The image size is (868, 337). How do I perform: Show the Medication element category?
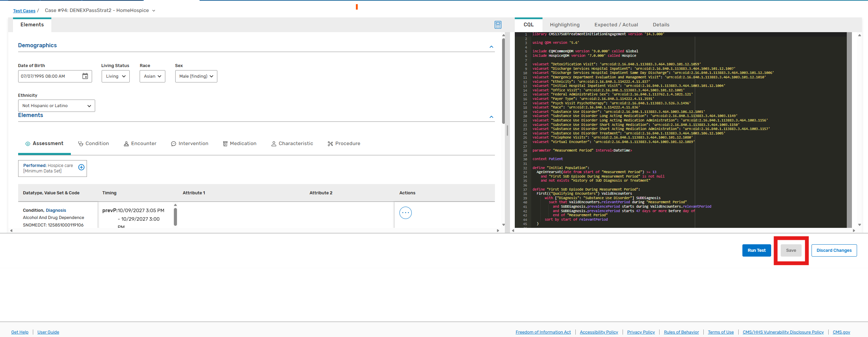[240, 144]
